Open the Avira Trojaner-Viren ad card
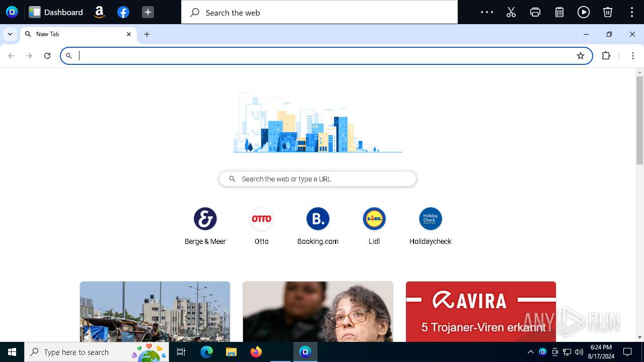The height and width of the screenshot is (362, 644). (481, 312)
